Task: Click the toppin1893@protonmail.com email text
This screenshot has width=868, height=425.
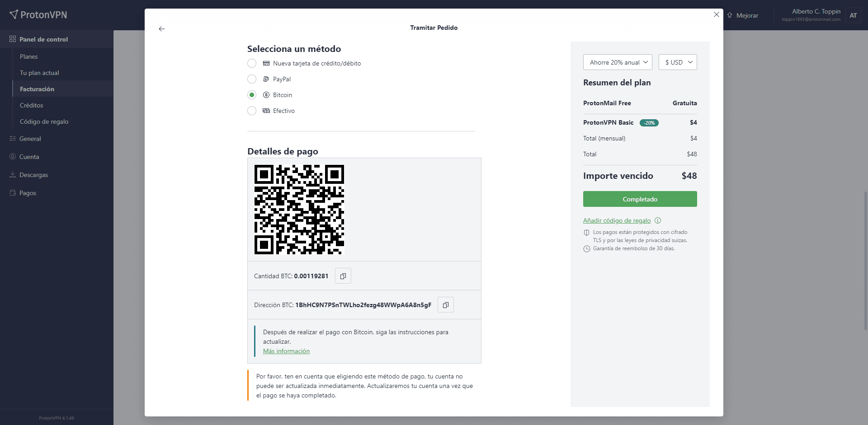Action: point(811,19)
